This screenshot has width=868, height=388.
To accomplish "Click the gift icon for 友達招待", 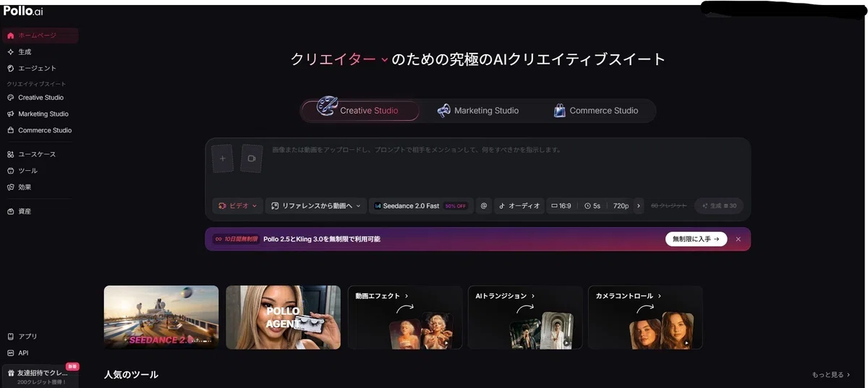I will click(x=10, y=373).
